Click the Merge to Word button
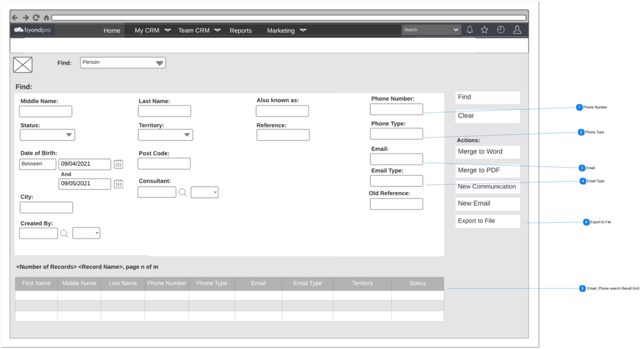This screenshot has height=349, width=644. pos(487,152)
